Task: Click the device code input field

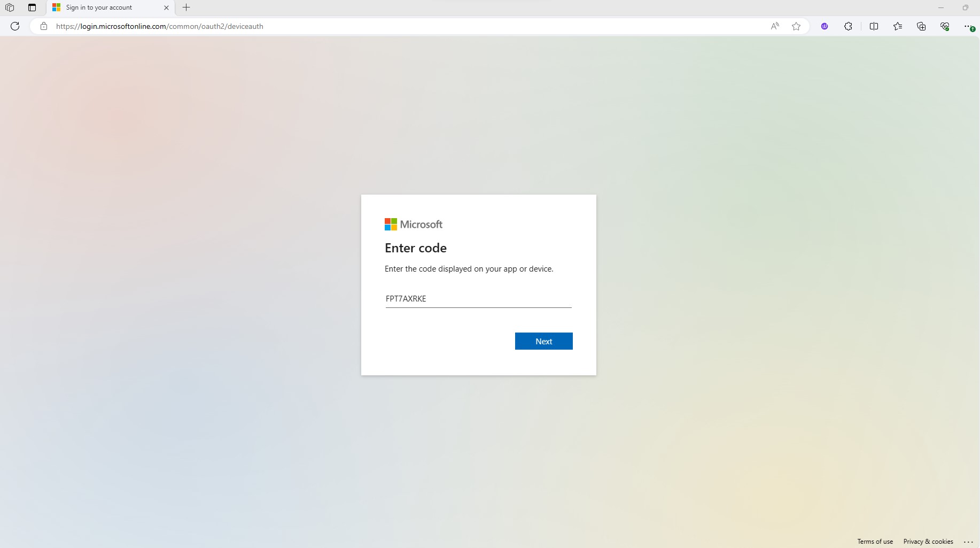Action: point(478,298)
